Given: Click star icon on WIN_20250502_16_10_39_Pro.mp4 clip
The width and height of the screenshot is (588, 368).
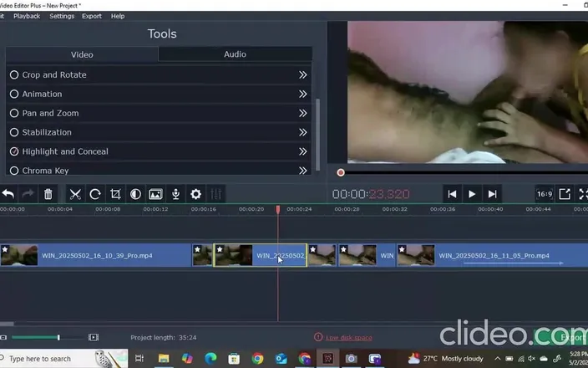Looking at the screenshot, I should (5, 249).
